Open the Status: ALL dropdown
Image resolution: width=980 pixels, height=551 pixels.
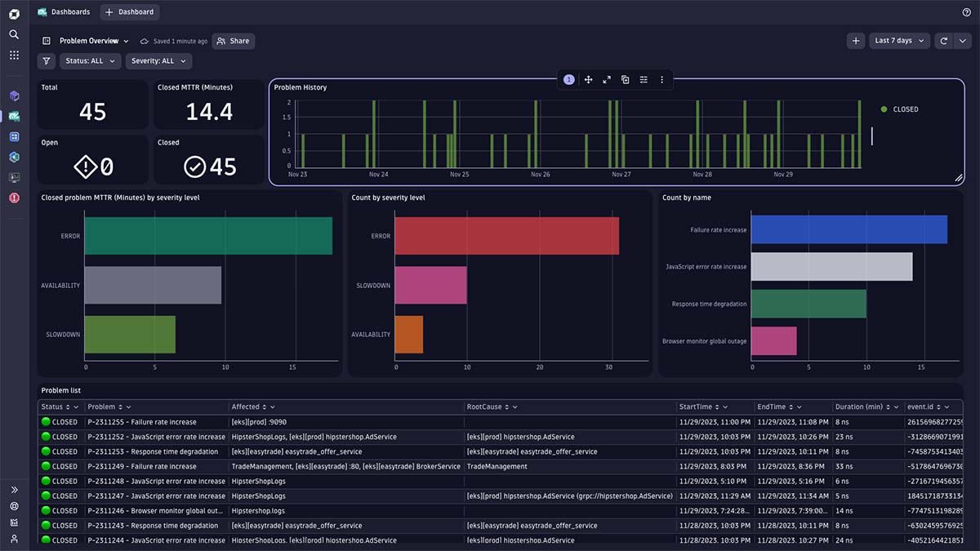tap(90, 60)
